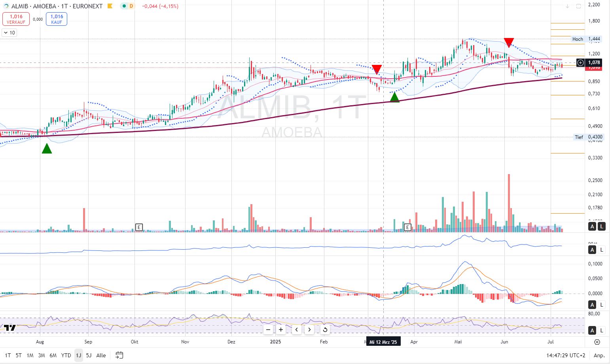
Task: Open the Anp. scale adjustment menu
Action: pos(599,355)
